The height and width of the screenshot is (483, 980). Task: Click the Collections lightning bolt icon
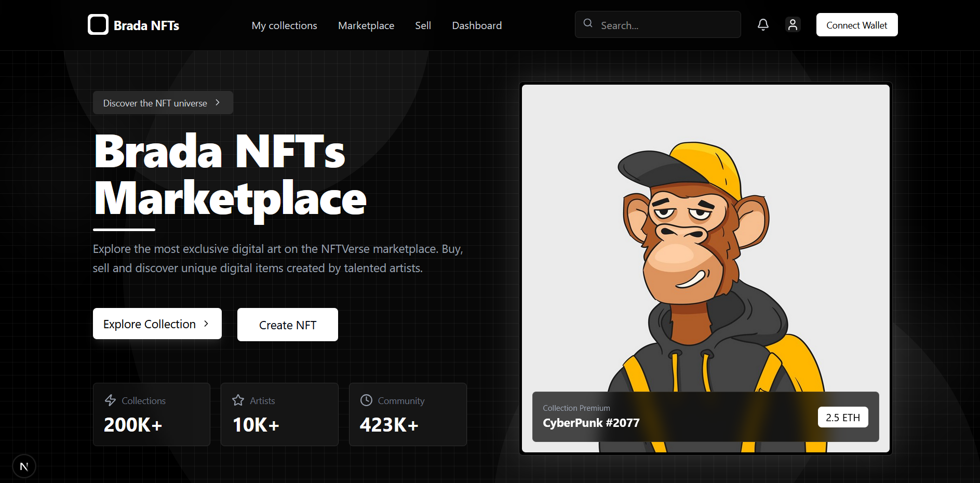pos(110,400)
